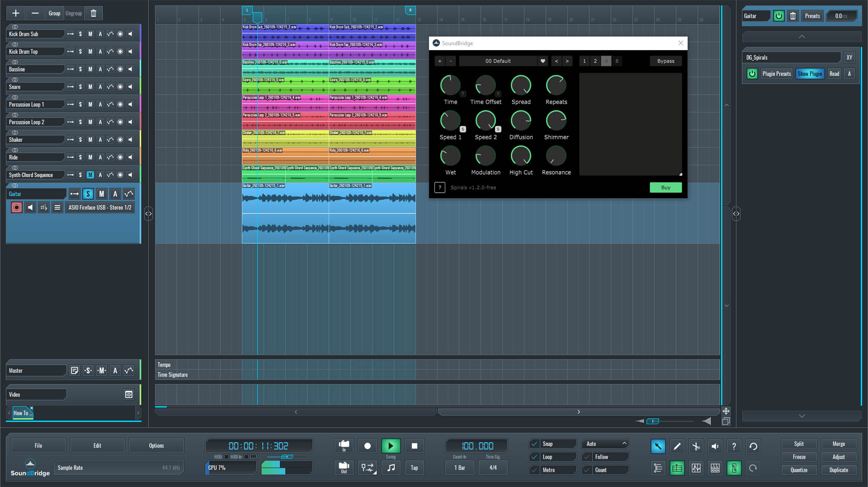Click Bypass in the Spirals plugin

tap(666, 61)
